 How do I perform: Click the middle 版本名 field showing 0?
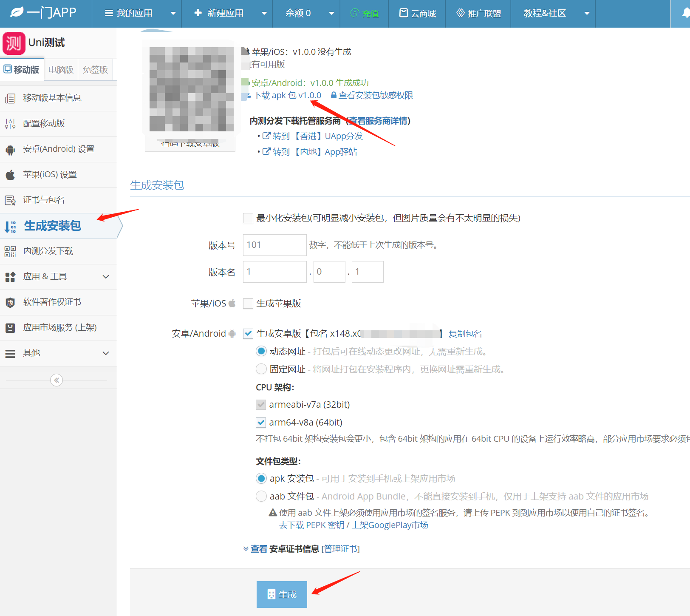click(x=329, y=272)
